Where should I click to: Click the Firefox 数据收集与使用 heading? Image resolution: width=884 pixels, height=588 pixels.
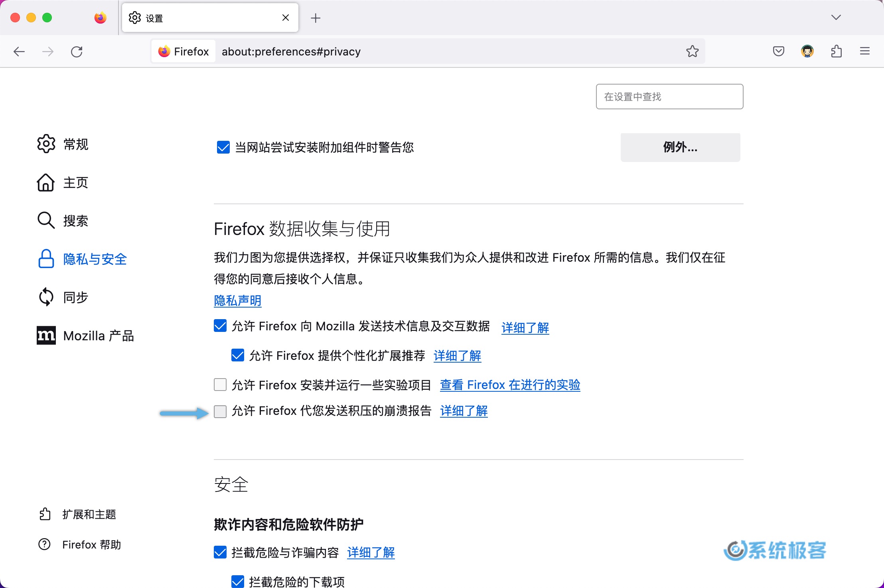coord(302,229)
